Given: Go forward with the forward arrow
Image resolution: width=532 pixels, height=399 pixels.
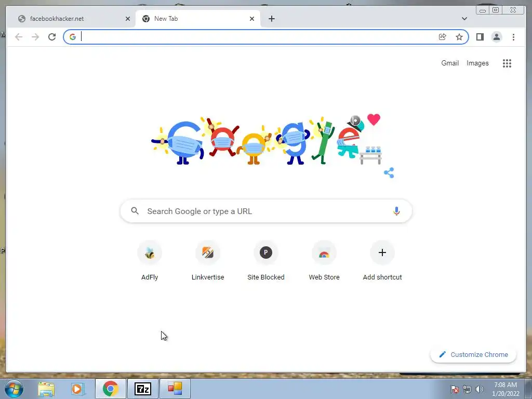Looking at the screenshot, I should click(35, 37).
